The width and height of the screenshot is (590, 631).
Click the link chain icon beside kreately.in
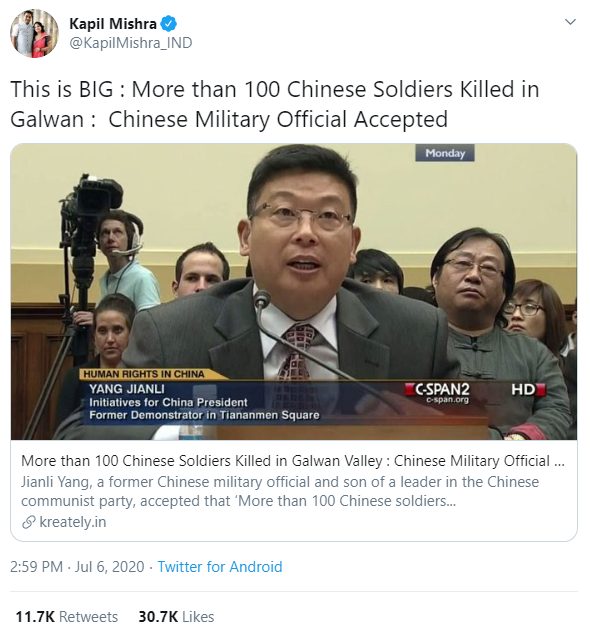pos(29,522)
